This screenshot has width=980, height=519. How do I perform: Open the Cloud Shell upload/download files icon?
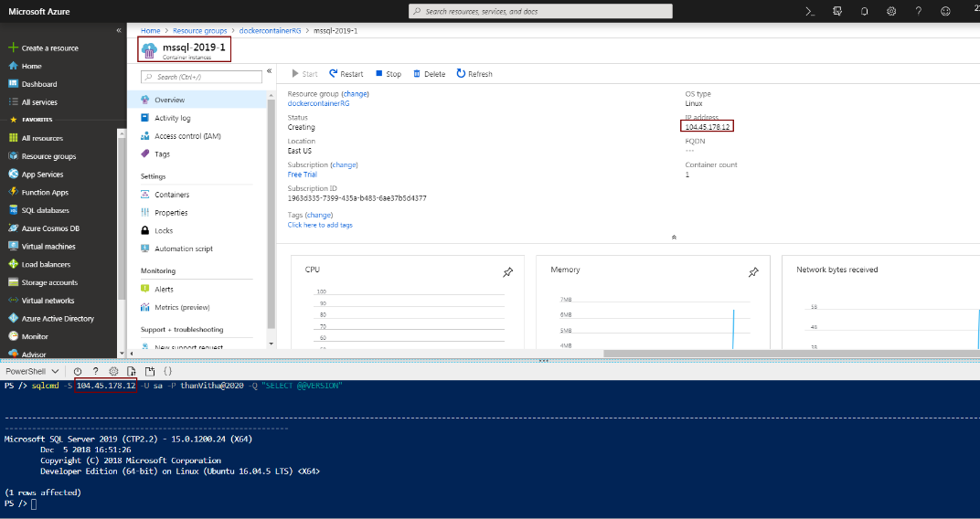pyautogui.click(x=132, y=371)
